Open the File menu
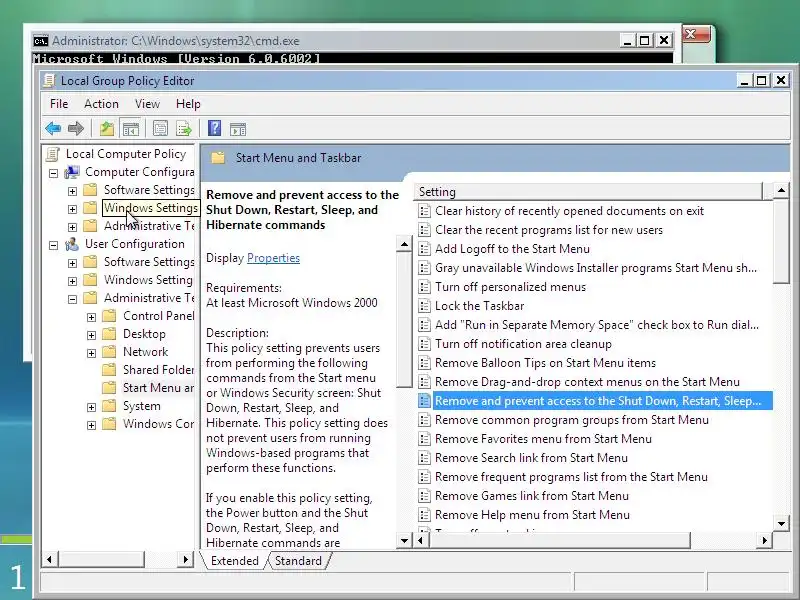The image size is (800, 600). [x=59, y=104]
